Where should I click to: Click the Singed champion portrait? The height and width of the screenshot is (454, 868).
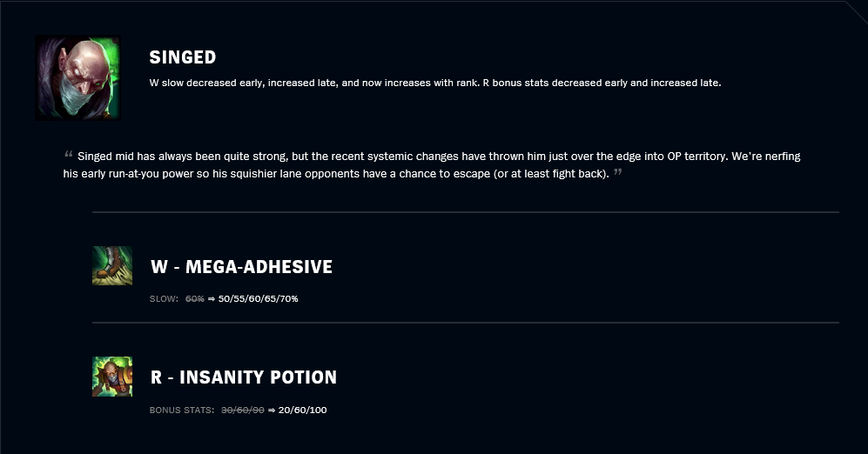[77, 78]
